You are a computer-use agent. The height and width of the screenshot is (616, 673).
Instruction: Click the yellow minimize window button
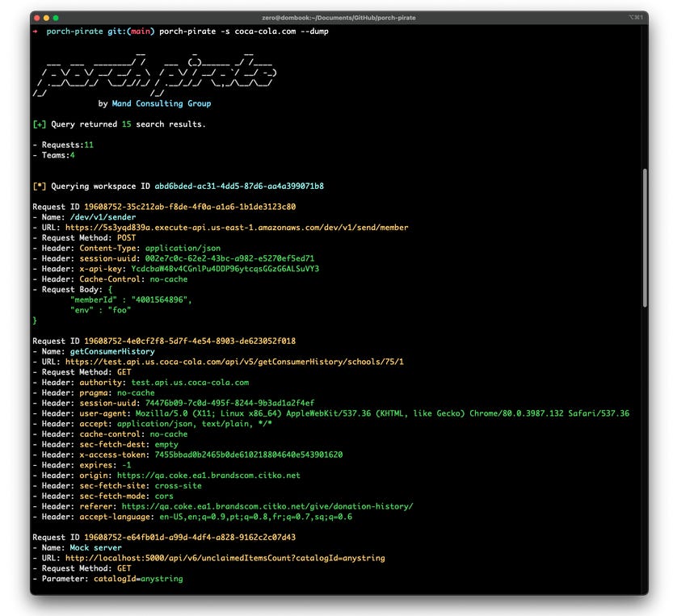pyautogui.click(x=46, y=18)
